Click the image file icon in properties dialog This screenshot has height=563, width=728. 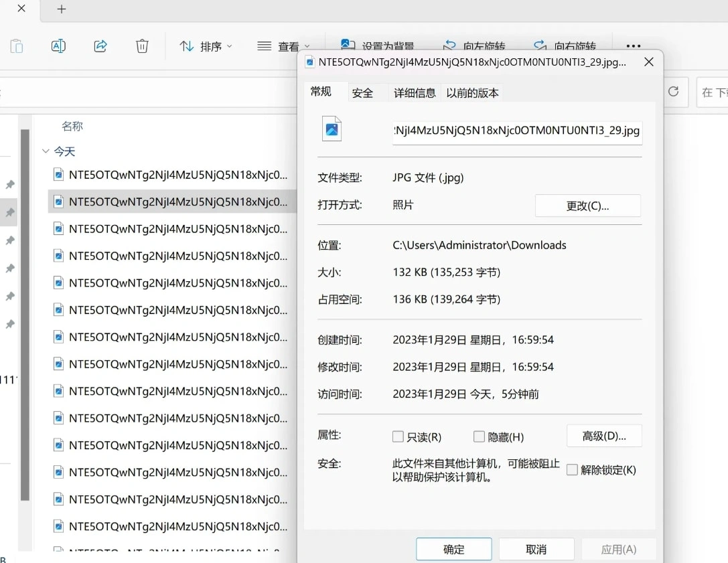(332, 129)
